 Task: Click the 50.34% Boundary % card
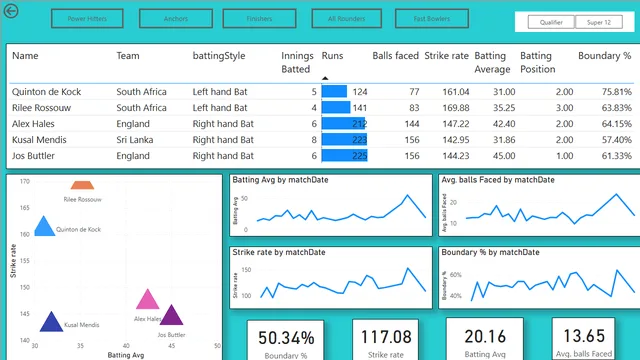tap(286, 340)
